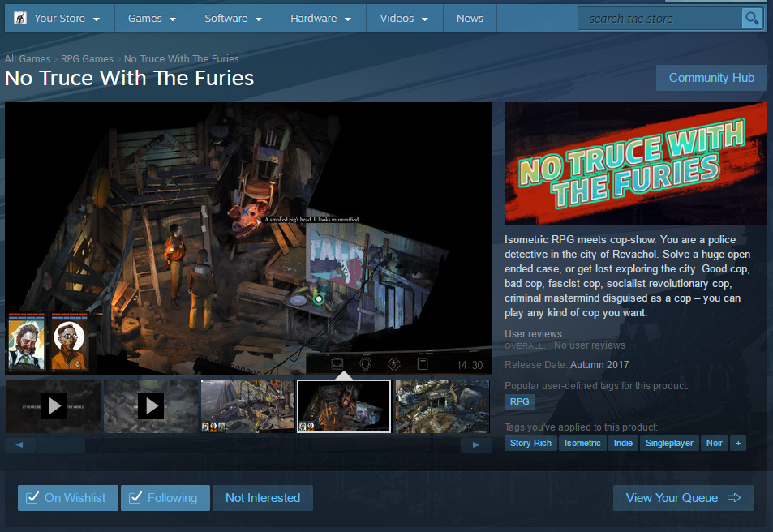Select the highlighted shack screenshot thumbnail

pos(344,406)
